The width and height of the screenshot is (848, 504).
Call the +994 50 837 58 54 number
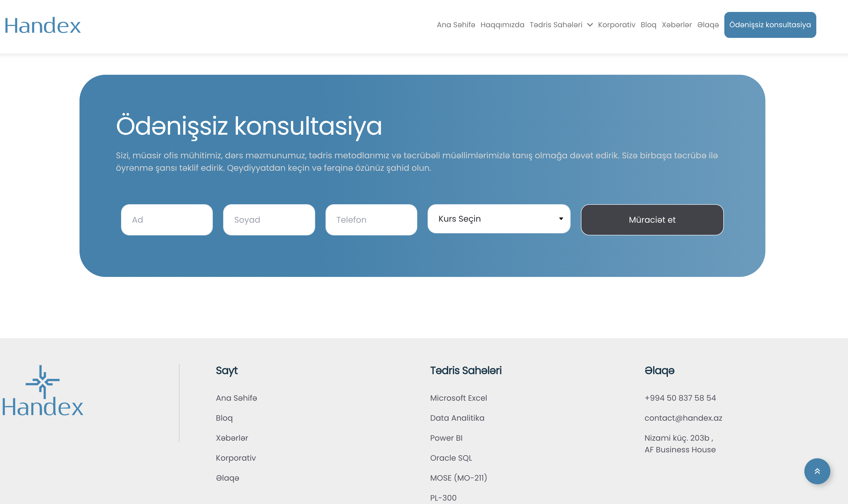pyautogui.click(x=680, y=398)
